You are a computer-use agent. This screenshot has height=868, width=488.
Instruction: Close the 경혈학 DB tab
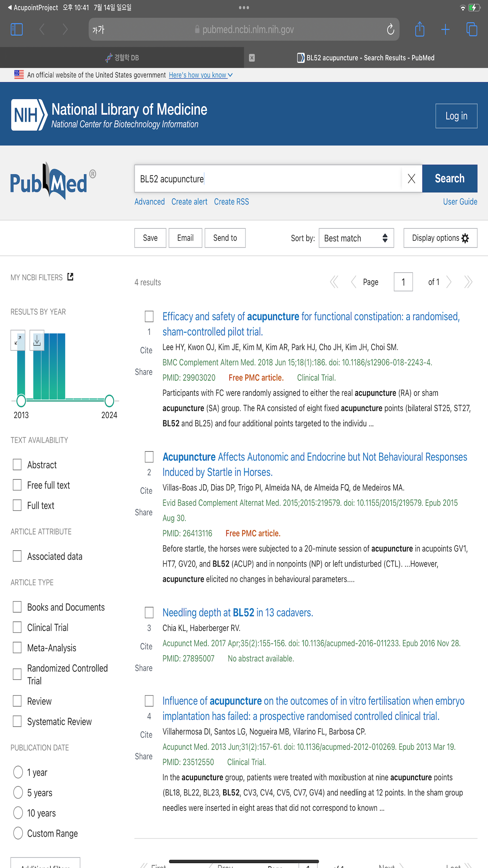pyautogui.click(x=252, y=58)
